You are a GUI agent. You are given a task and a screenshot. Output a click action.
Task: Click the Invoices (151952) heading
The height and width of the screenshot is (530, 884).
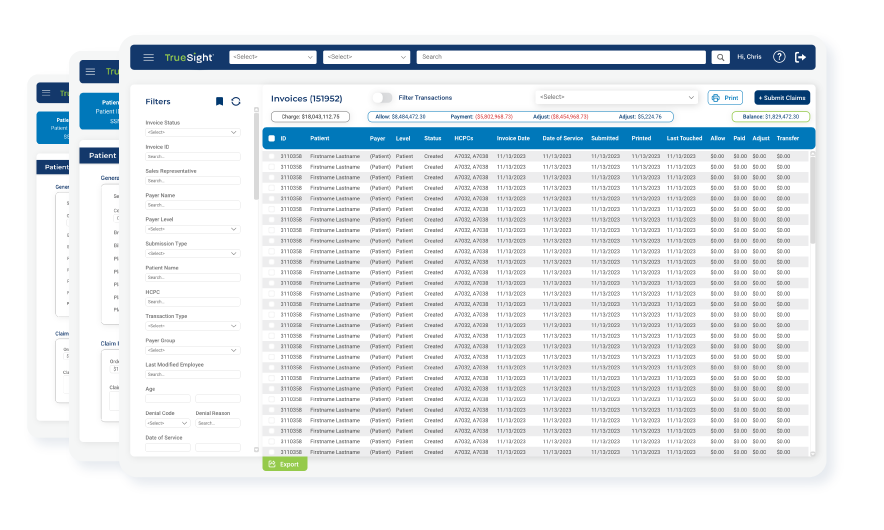(x=307, y=99)
